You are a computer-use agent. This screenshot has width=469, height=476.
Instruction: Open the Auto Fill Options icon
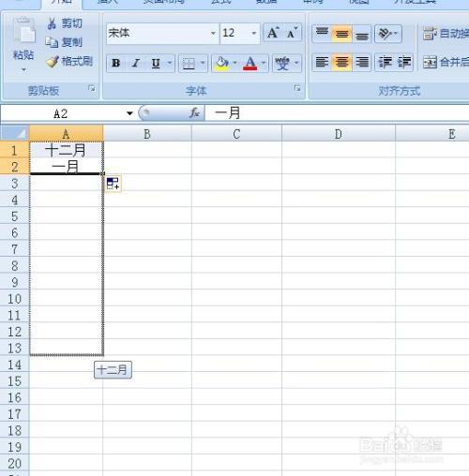tap(113, 184)
